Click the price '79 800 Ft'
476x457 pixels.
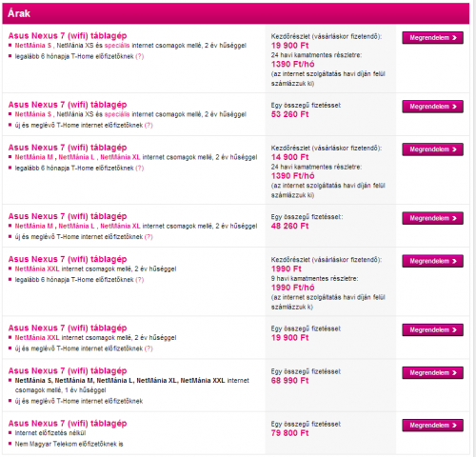click(289, 433)
